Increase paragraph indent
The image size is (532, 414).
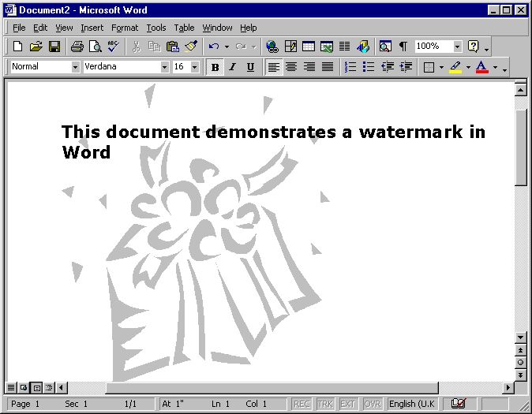(x=406, y=67)
